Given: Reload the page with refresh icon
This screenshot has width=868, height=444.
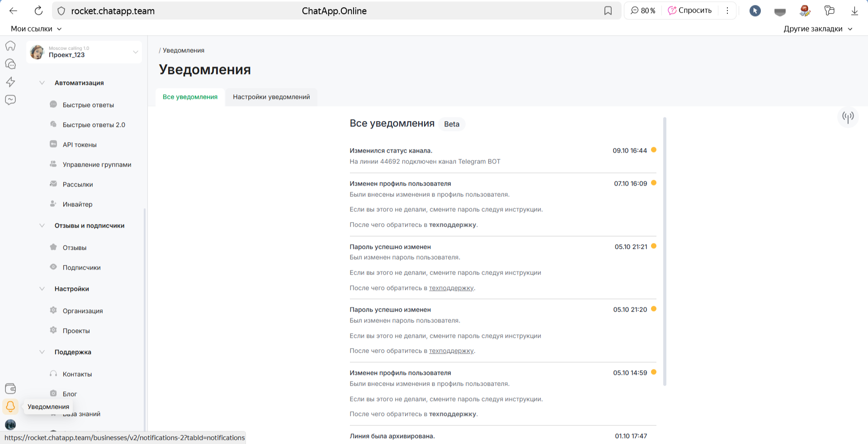Looking at the screenshot, I should coord(39,11).
